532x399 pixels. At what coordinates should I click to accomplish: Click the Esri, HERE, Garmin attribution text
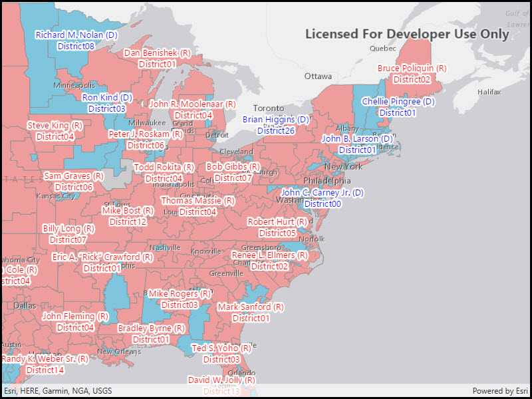point(58,391)
